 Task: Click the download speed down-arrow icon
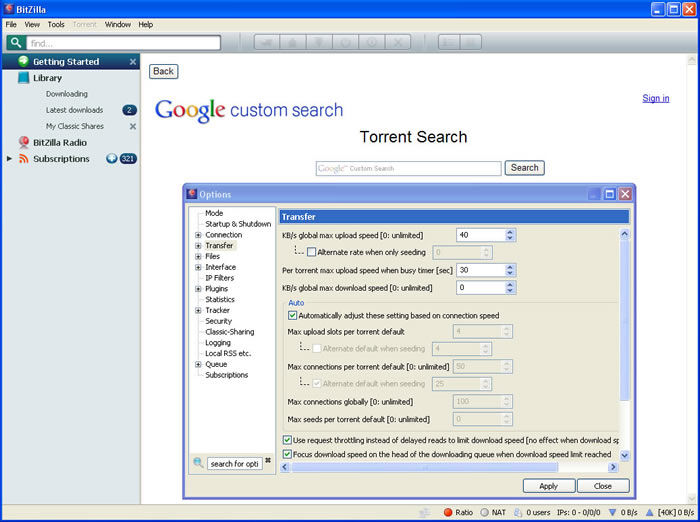click(x=612, y=512)
